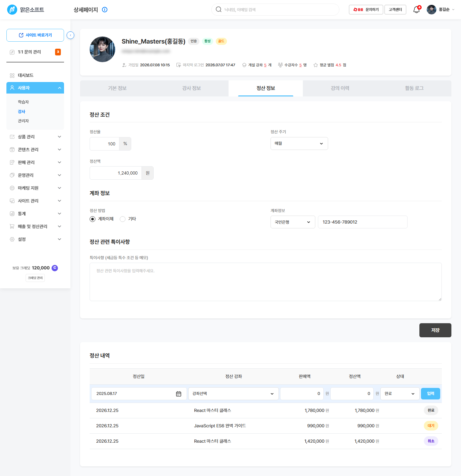Click the info icon next to 상세페이지
This screenshot has height=476, width=461.
[x=105, y=10]
